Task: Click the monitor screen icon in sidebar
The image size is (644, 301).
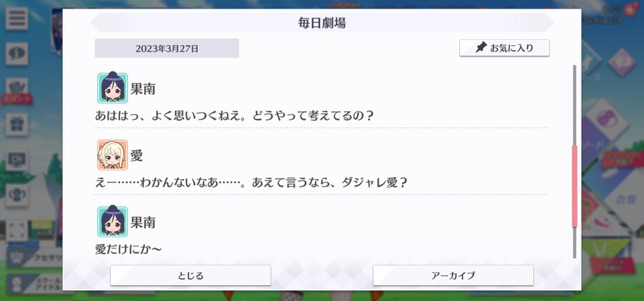Action: (17, 160)
